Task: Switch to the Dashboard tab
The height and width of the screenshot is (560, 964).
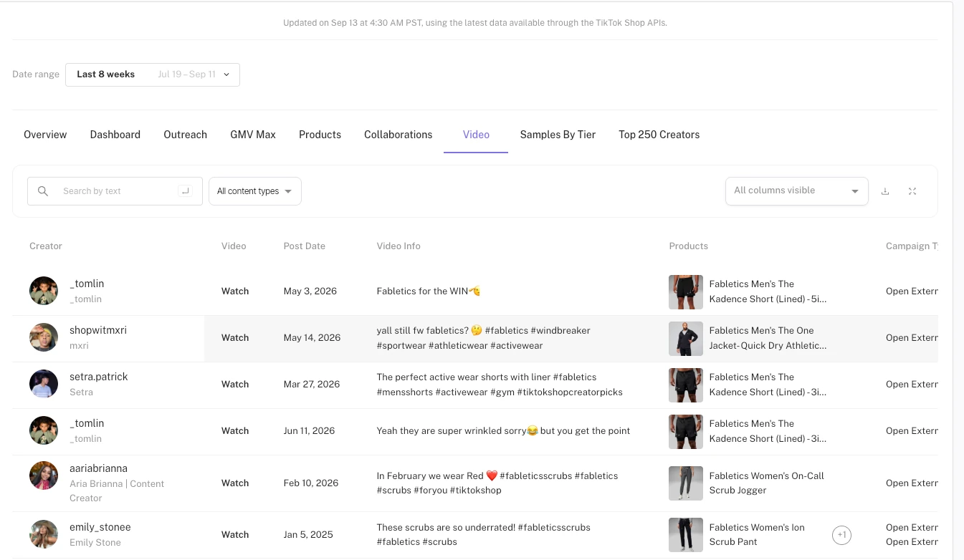Action: (x=115, y=135)
